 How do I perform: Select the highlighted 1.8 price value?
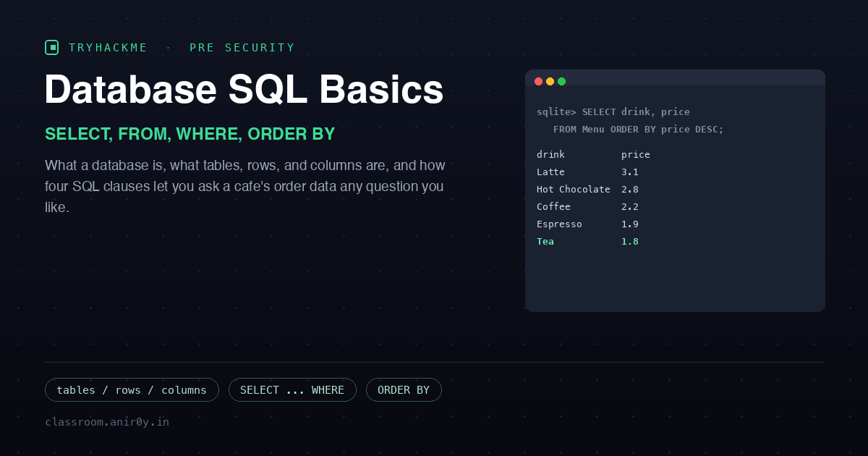click(630, 241)
